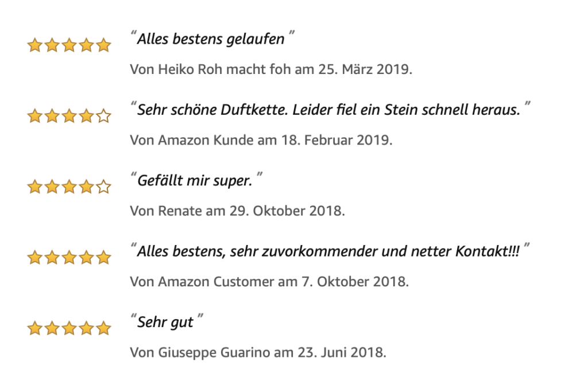Click the last star of Heiko's five-star rating
Screen dimensions: 588x385
coord(103,45)
